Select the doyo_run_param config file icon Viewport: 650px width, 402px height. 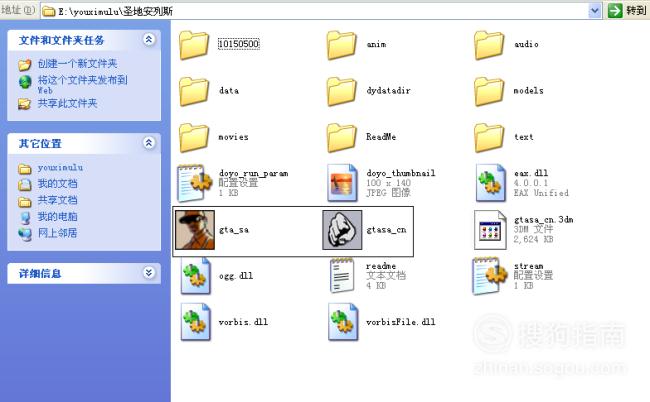coord(194,183)
